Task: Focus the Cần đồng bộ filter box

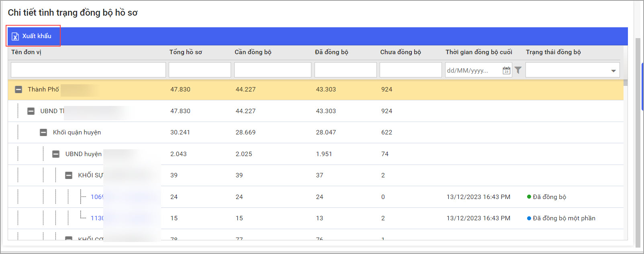Action: (x=273, y=70)
